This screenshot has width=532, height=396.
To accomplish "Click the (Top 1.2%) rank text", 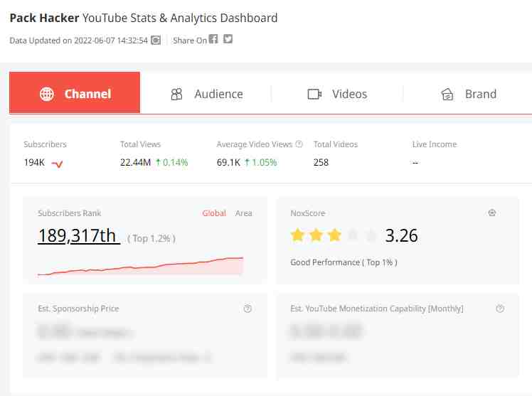I will point(151,239).
